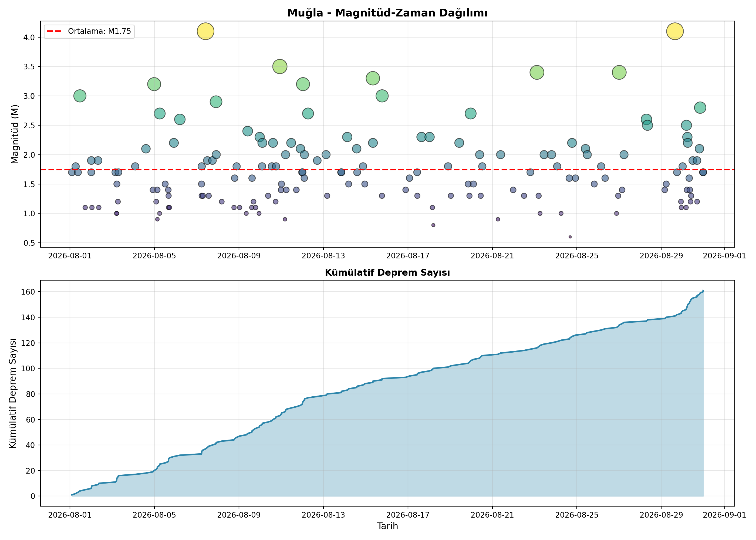The image size is (756, 540).
Task: Select the legend label "Ortalama: M1.75"
Action: click(x=99, y=31)
